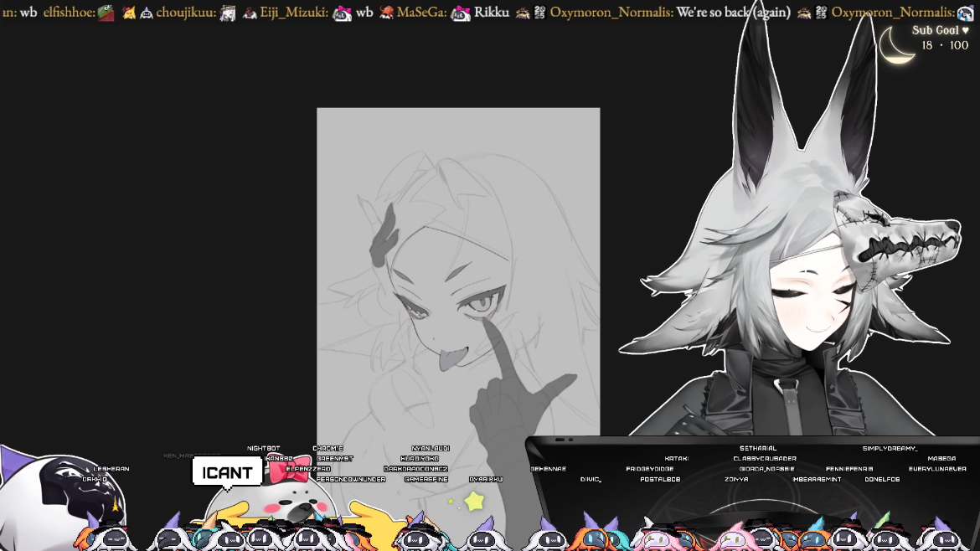Image resolution: width=980 pixels, height=551 pixels.
Task: Click the NYANLALDI name label
Action: coord(430,449)
